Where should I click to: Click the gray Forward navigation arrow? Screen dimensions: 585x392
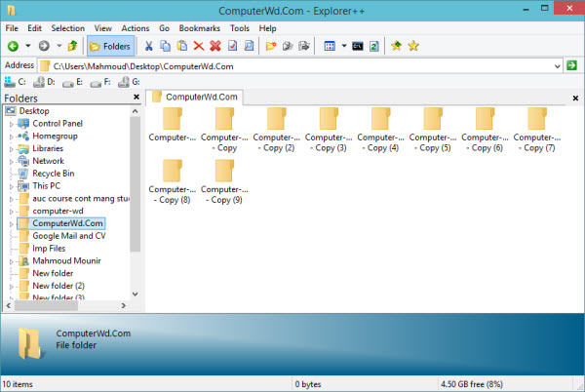[44, 46]
